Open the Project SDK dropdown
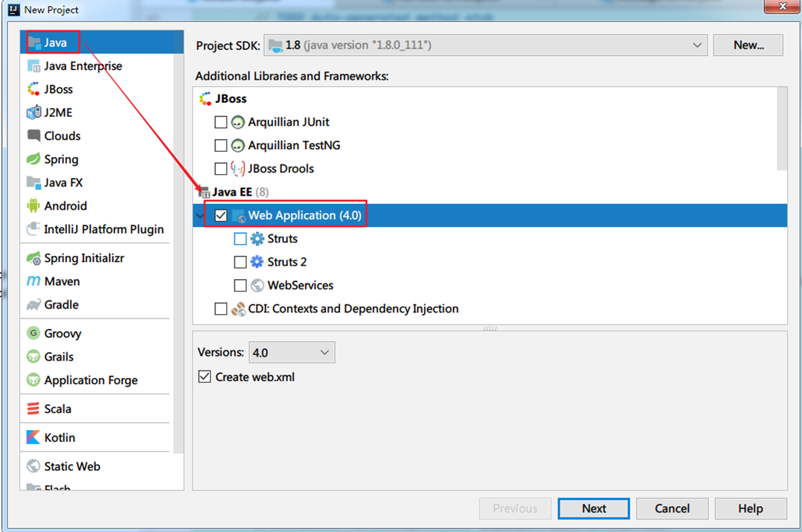 485,45
